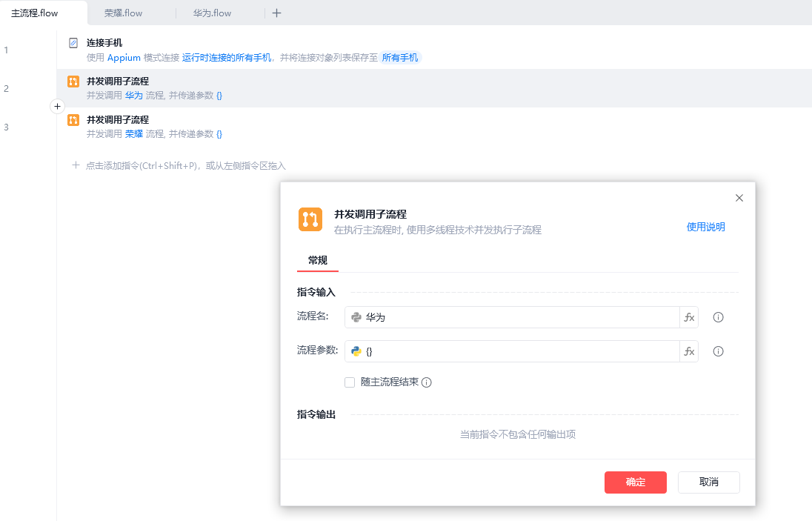
Task: Click the circular plus insert button between rows 2 and 3
Action: coord(58,107)
